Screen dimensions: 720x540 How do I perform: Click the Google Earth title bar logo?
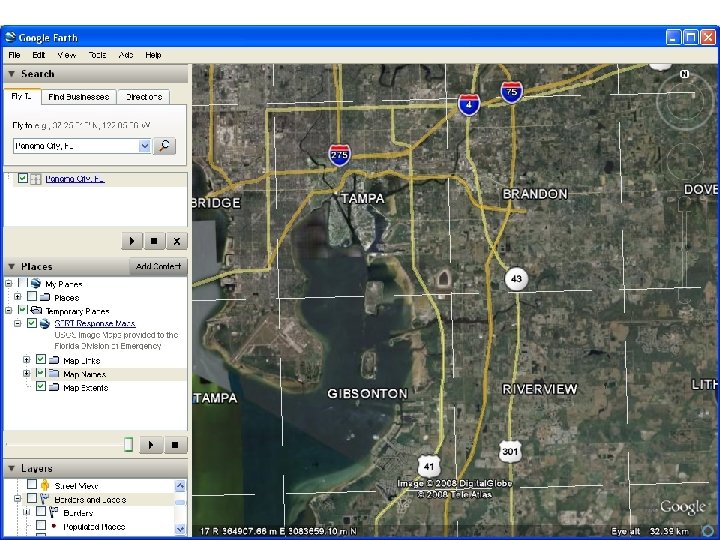coord(10,37)
